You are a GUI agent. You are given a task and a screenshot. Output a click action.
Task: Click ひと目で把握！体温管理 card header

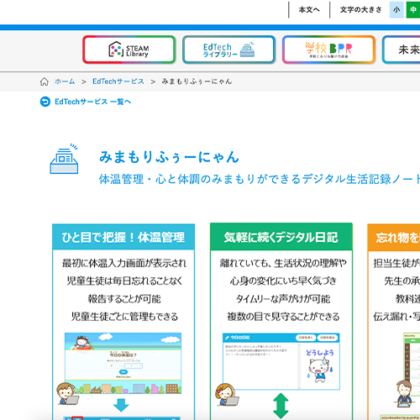click(x=123, y=237)
